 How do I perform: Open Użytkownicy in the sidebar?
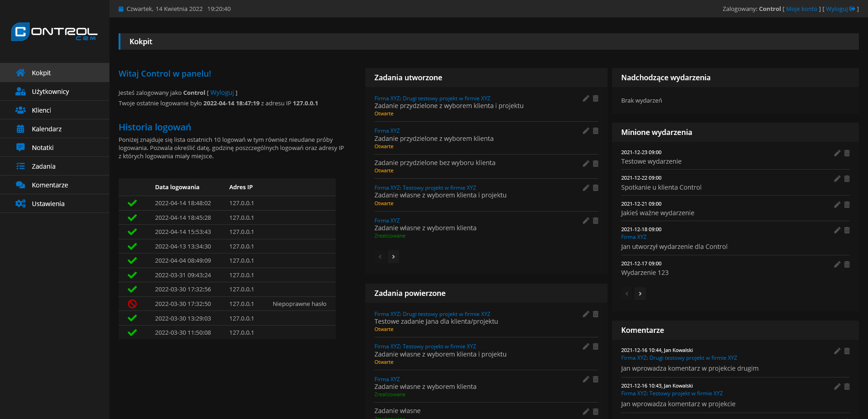(55, 92)
